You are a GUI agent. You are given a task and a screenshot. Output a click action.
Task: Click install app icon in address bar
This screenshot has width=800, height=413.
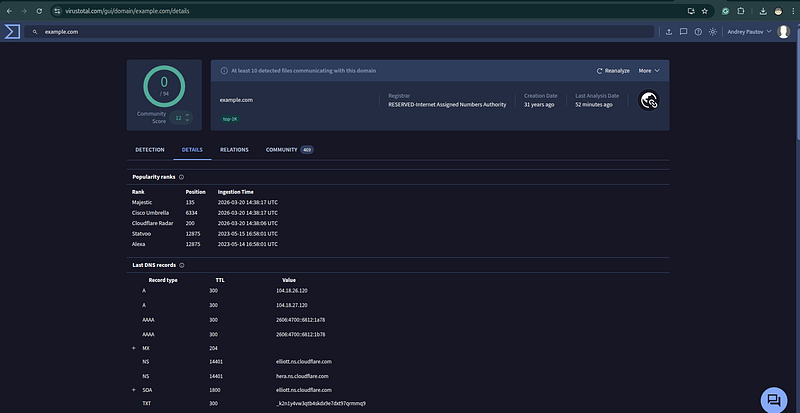pos(691,11)
